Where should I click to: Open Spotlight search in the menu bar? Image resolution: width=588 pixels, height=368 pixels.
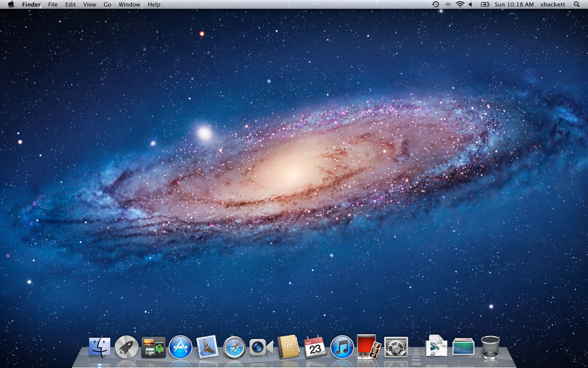576,4
